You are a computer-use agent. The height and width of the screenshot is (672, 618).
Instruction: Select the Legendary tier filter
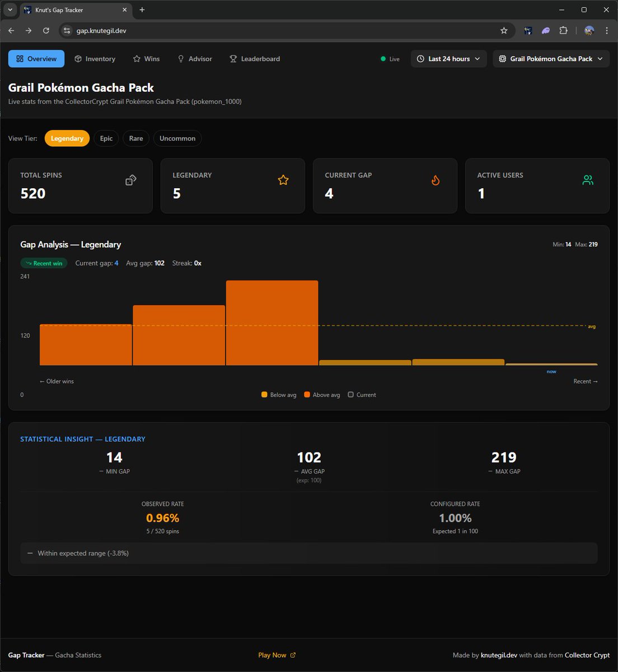pyautogui.click(x=67, y=138)
